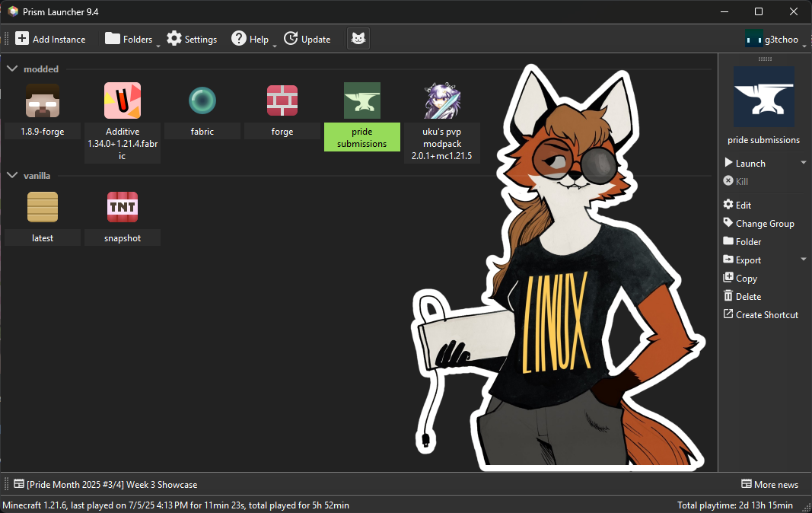Open the Settings menu
The height and width of the screenshot is (513, 812).
coord(192,39)
